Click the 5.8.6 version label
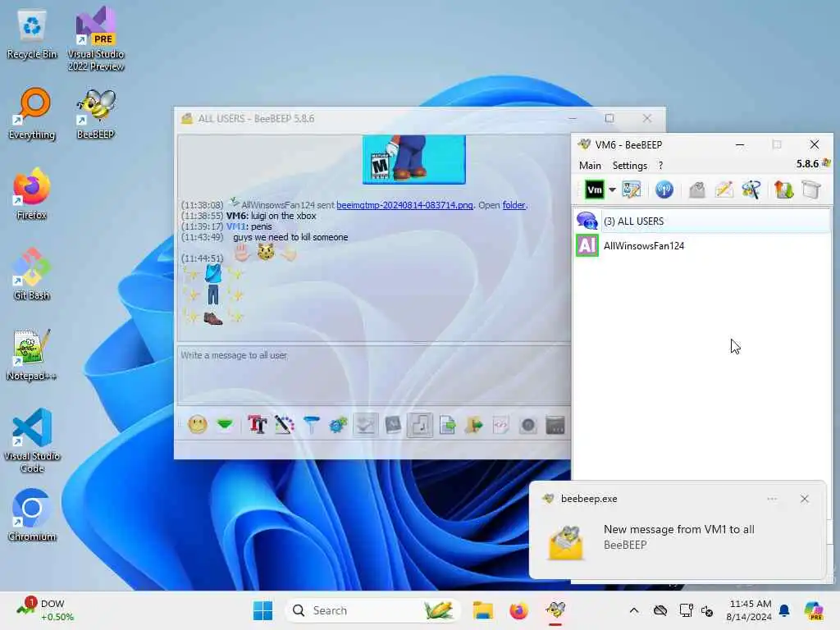Viewport: 840px width, 630px height. (x=807, y=164)
